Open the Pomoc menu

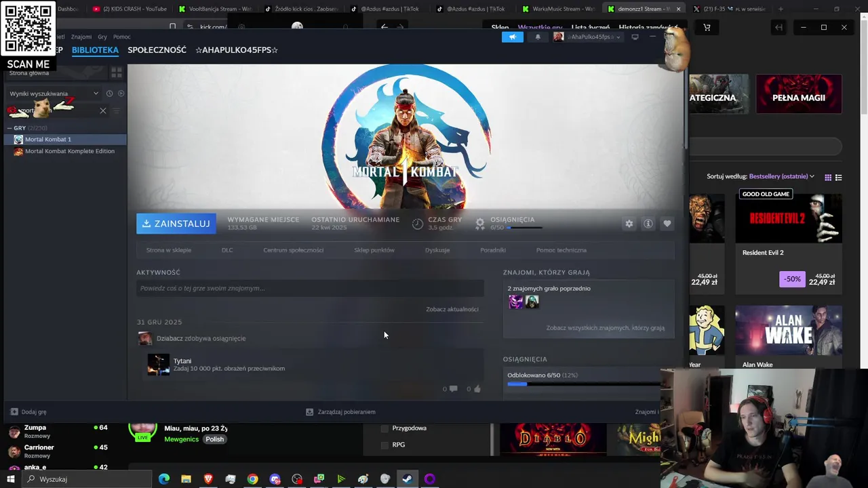(x=122, y=37)
